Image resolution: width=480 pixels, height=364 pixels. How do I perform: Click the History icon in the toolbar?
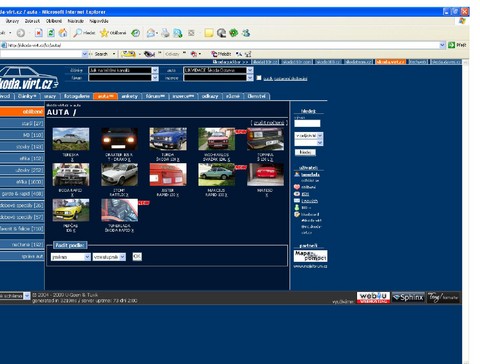pyautogui.click(x=135, y=33)
